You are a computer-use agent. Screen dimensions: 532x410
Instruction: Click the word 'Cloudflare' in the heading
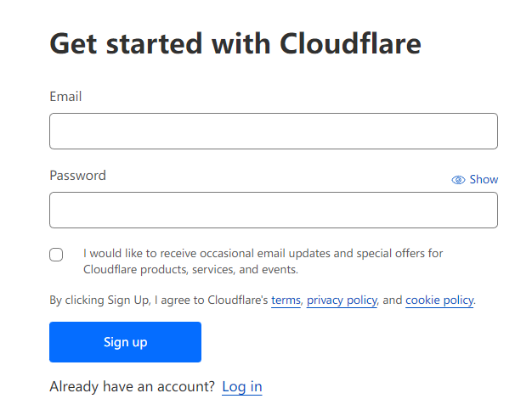click(350, 43)
